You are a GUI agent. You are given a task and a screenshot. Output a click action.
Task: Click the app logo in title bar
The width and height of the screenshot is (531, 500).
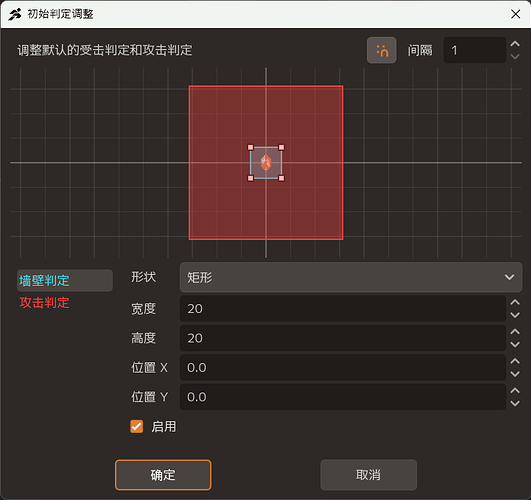point(15,14)
